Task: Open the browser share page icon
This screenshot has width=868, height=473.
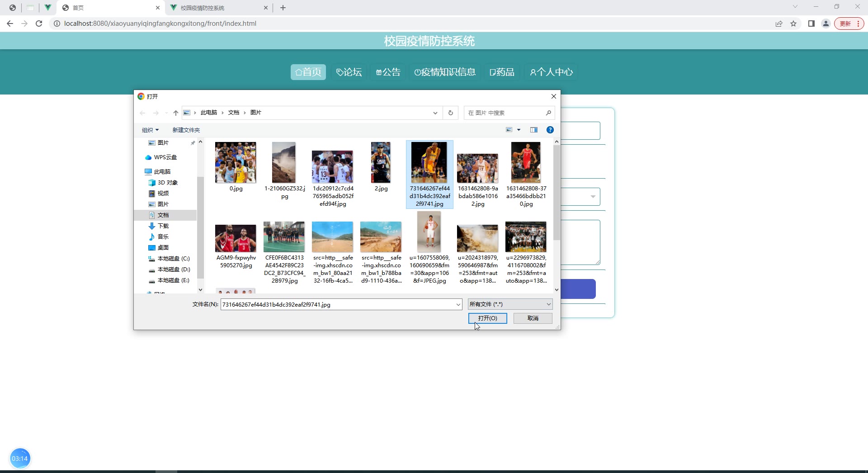Action: 779,24
